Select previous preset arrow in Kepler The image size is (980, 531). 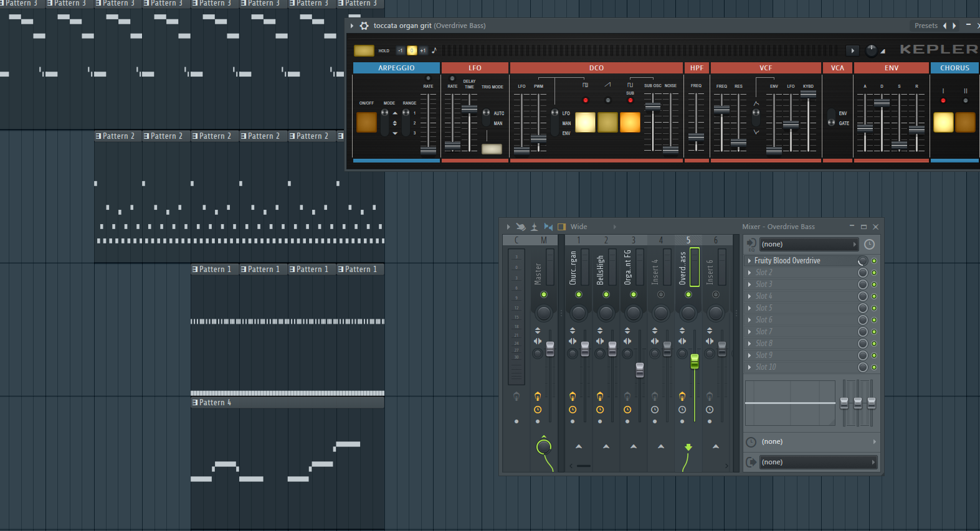(x=945, y=26)
